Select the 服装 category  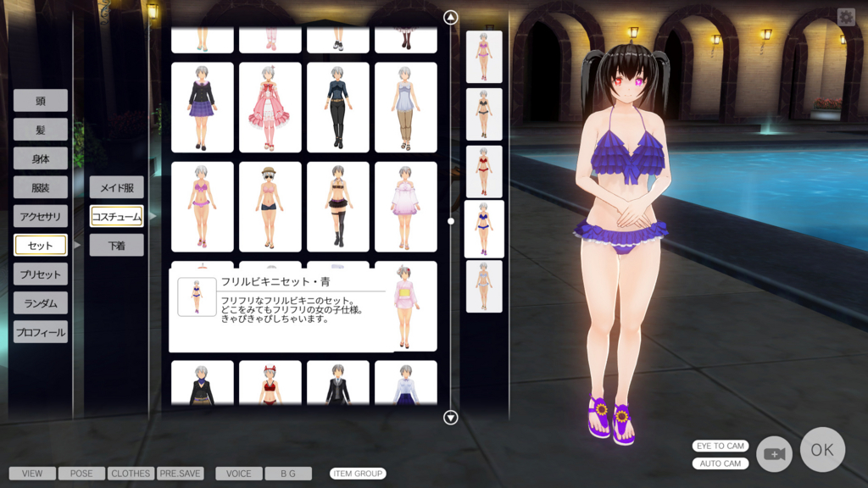coord(41,187)
